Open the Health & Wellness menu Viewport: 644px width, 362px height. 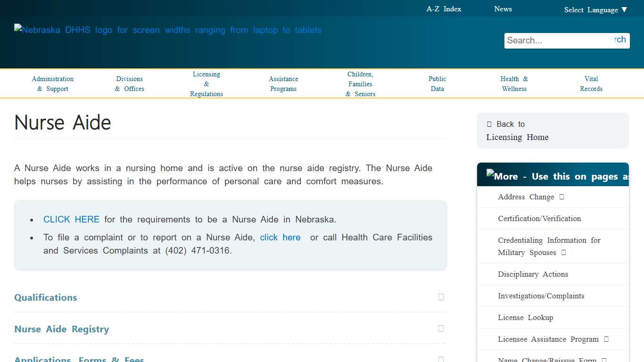point(514,84)
